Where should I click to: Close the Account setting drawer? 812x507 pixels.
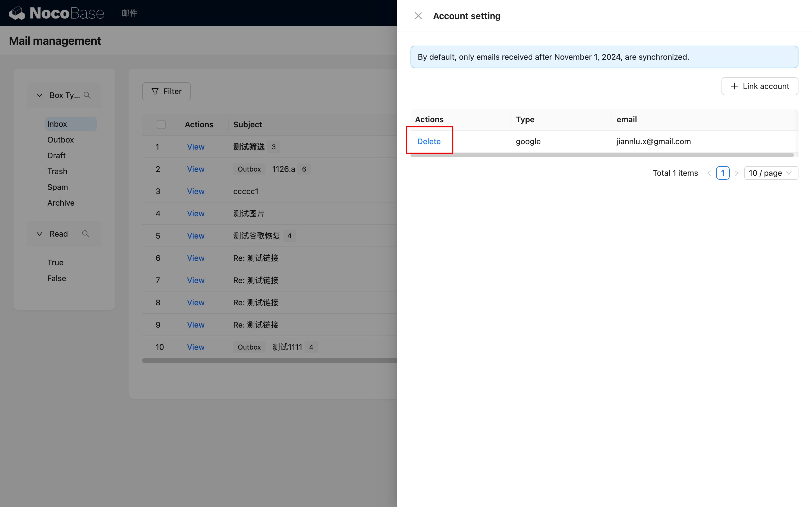pos(418,16)
